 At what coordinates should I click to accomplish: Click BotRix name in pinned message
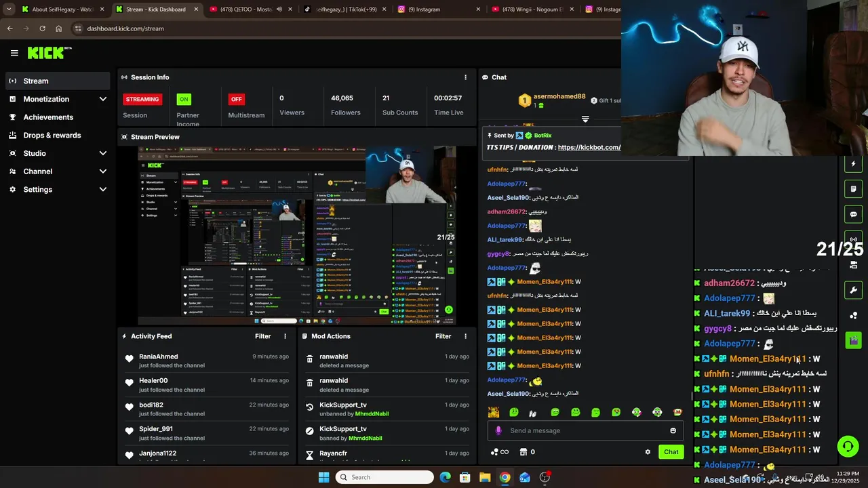pyautogui.click(x=542, y=136)
